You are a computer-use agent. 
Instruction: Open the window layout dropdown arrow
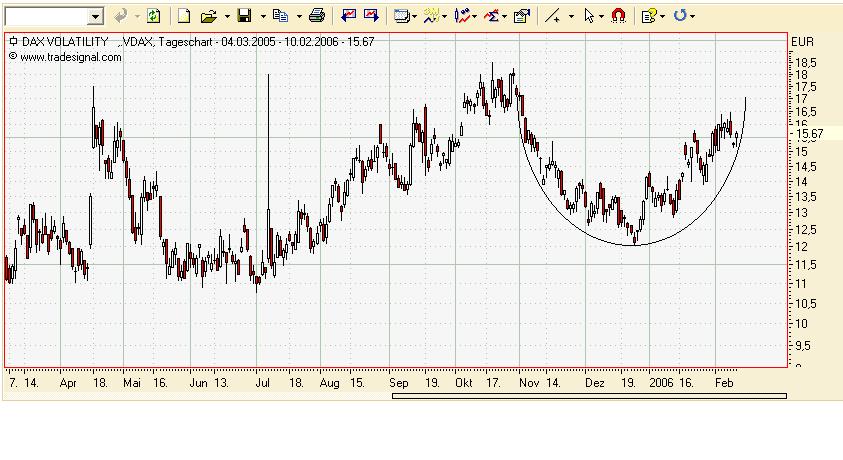coord(415,17)
